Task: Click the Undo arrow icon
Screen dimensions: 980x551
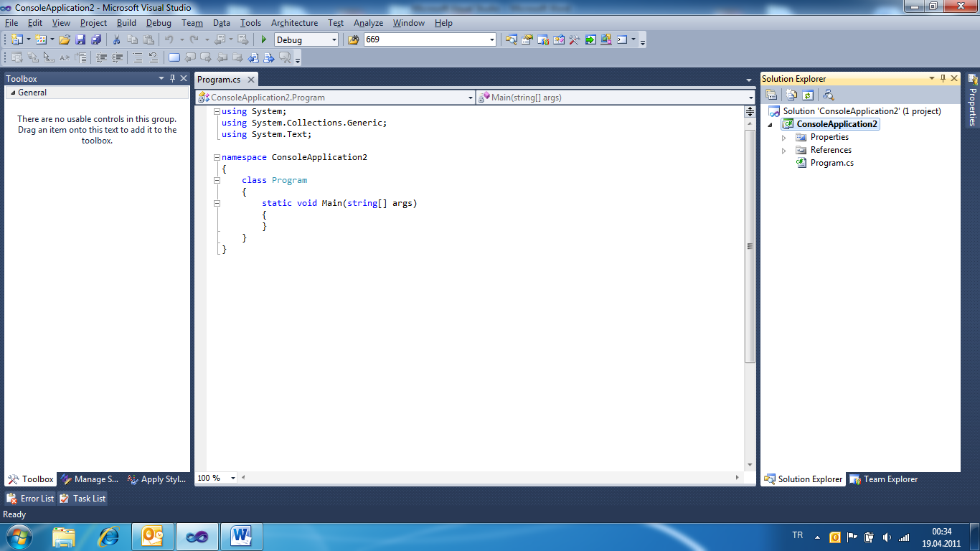Action: [x=169, y=40]
